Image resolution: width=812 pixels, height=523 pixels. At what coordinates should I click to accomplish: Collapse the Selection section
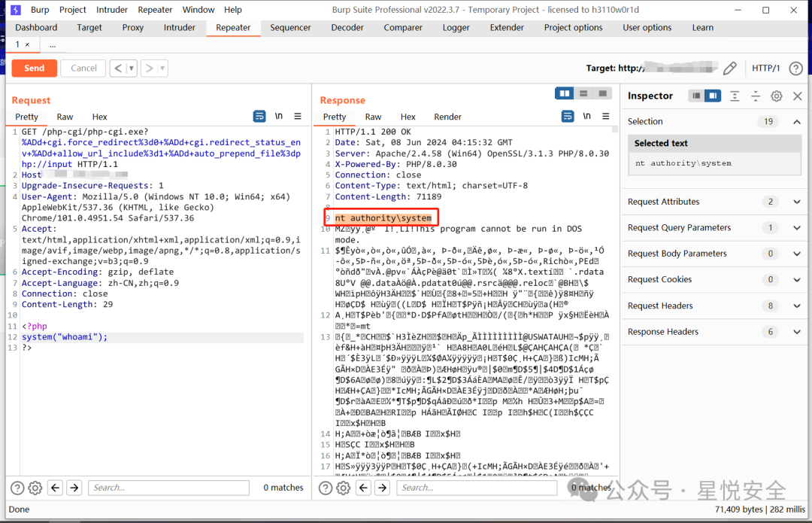point(797,122)
